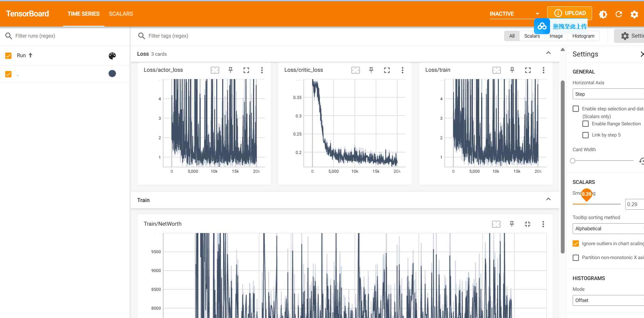The width and height of the screenshot is (644, 318).
Task: Filter cards by the Histogram type
Action: coord(583,36)
